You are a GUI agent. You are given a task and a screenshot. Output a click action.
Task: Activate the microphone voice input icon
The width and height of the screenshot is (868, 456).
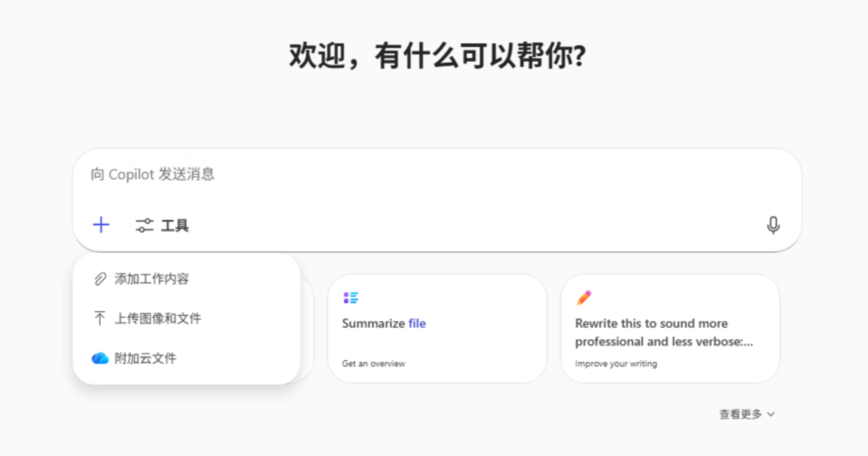[773, 225]
